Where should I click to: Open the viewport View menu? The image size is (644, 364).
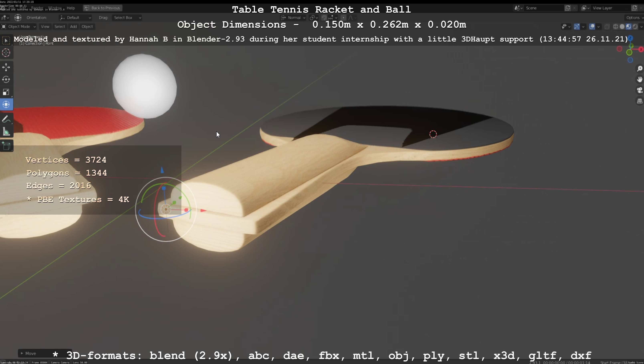coord(45,26)
